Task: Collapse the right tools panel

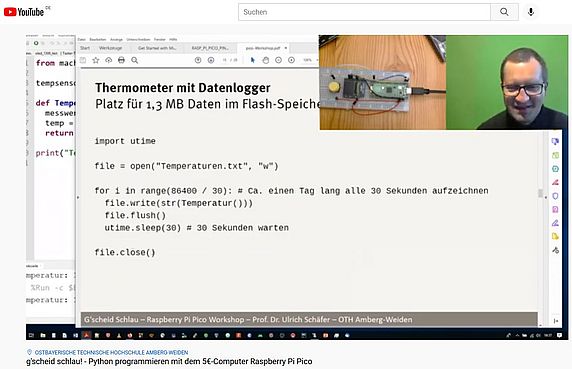Action: [556, 321]
